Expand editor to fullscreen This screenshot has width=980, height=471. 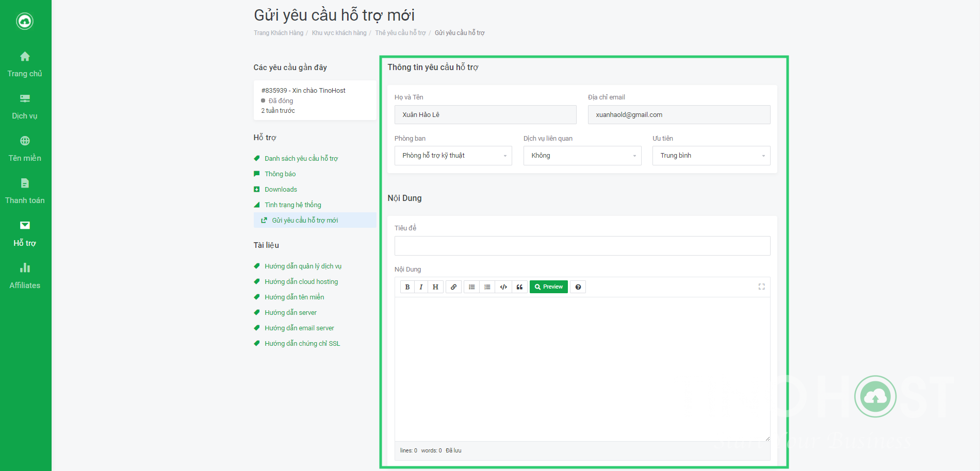click(x=761, y=287)
